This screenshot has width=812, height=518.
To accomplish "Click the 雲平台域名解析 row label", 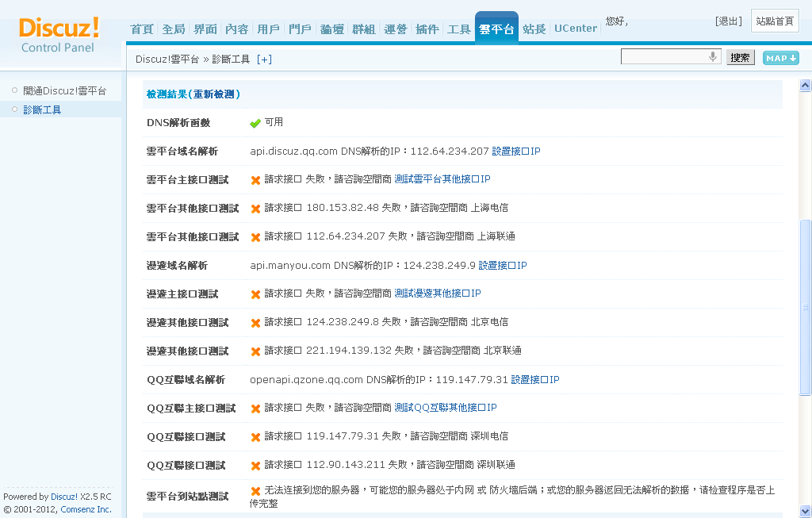I will pyautogui.click(x=182, y=152).
